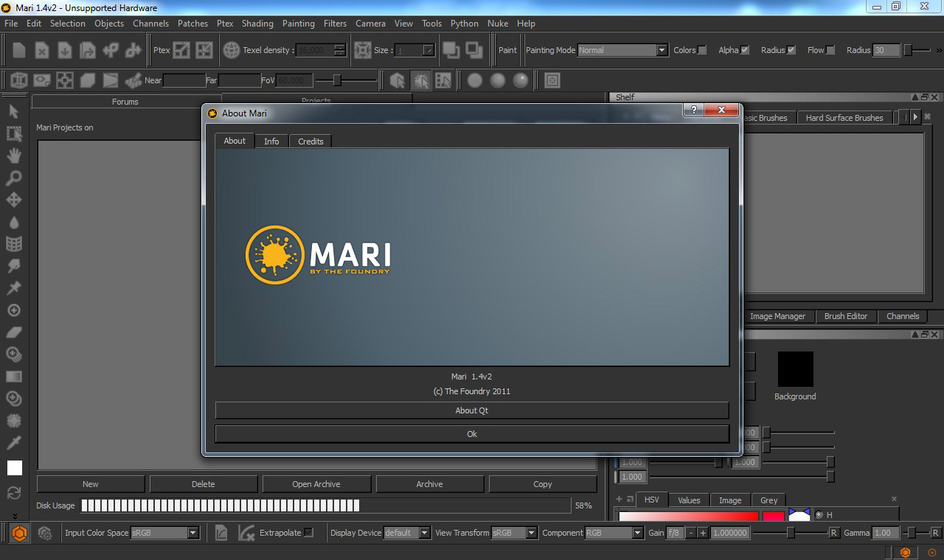The image size is (944, 560).
Task: Click the swap colors arrows icon
Action: (14, 493)
